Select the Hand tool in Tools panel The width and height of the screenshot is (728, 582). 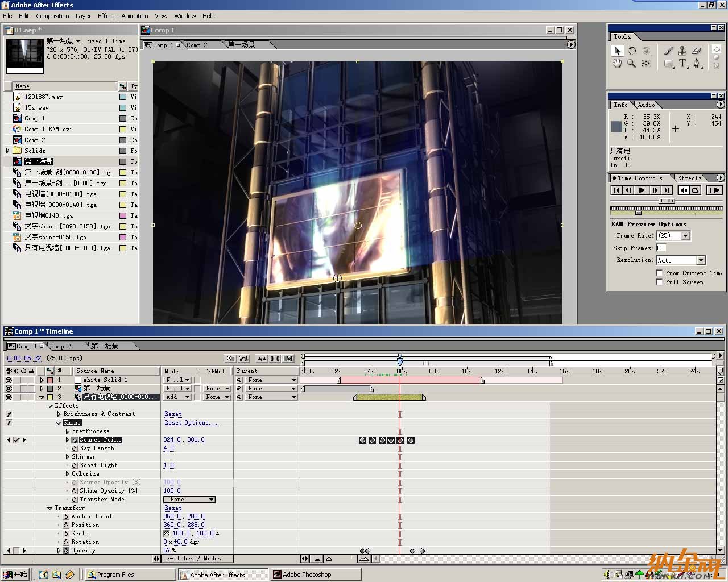pyautogui.click(x=617, y=64)
